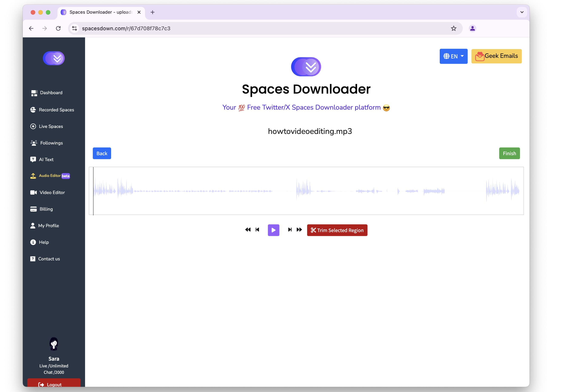Open Dashboard in the sidebar
This screenshot has width=567, height=392.
[47, 93]
